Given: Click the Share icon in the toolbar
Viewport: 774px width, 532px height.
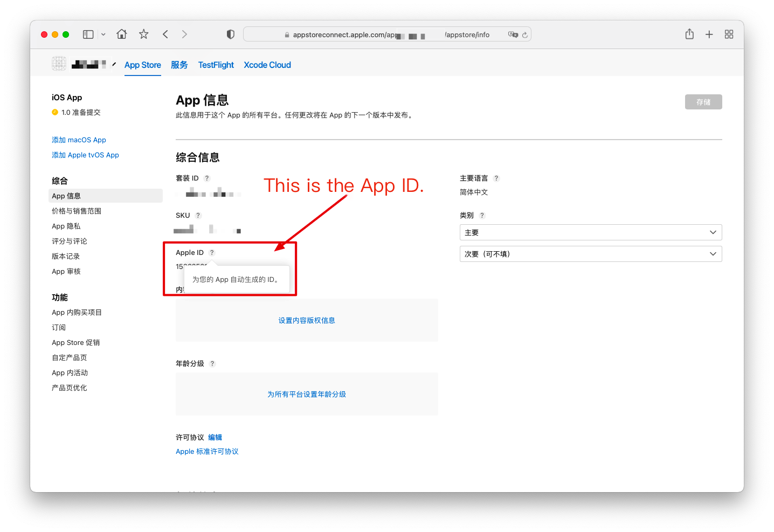Looking at the screenshot, I should pos(689,34).
